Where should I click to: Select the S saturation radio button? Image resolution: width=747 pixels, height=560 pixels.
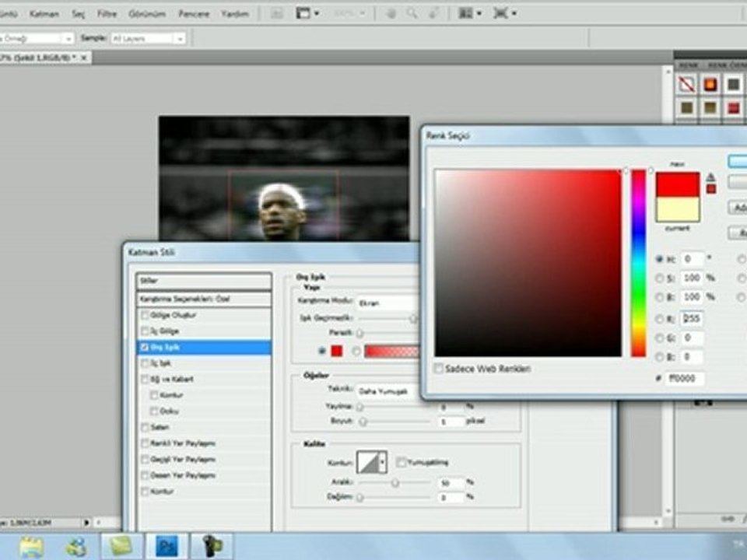coord(659,278)
